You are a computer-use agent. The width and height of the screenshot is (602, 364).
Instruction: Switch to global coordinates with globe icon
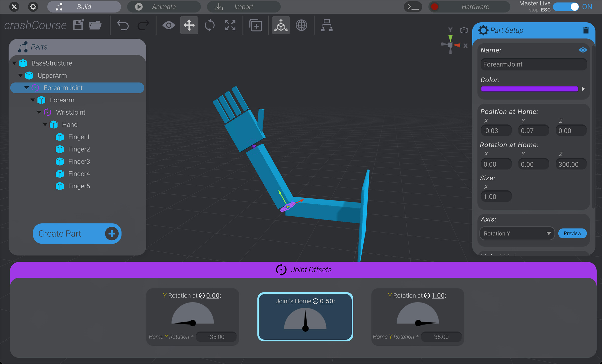click(301, 25)
